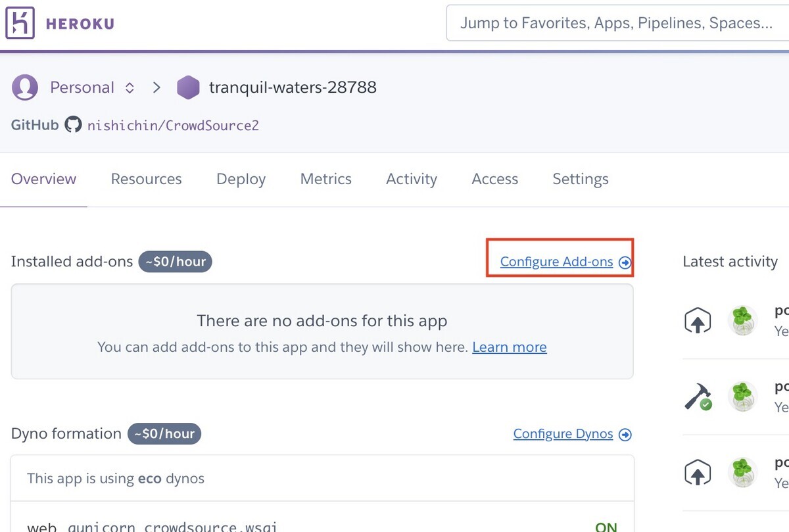Toggle the web gunicorn dyno ON switch
This screenshot has height=532, width=789.
click(606, 527)
